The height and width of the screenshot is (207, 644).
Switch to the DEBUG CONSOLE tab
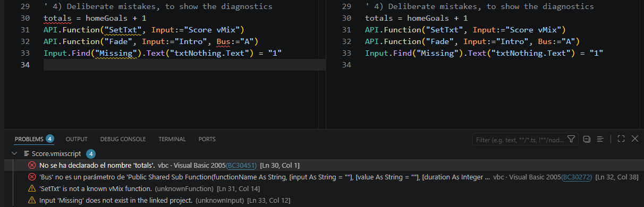tap(123, 139)
